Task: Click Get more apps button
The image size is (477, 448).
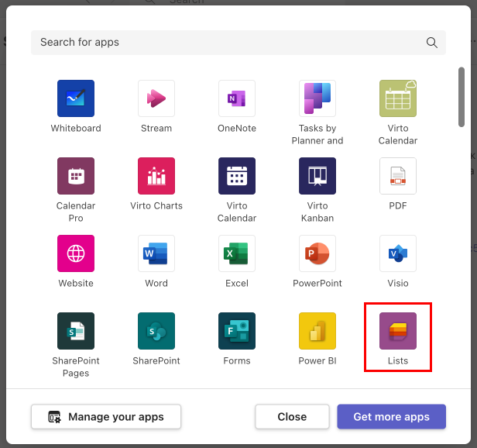Action: (392, 417)
